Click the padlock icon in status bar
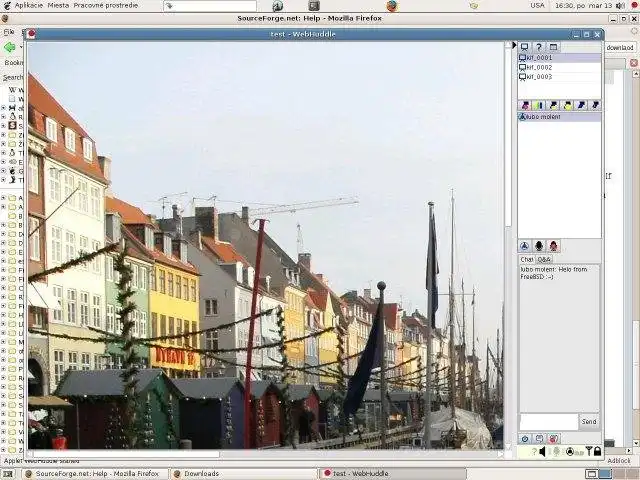This screenshot has width=640, height=480. [x=597, y=451]
